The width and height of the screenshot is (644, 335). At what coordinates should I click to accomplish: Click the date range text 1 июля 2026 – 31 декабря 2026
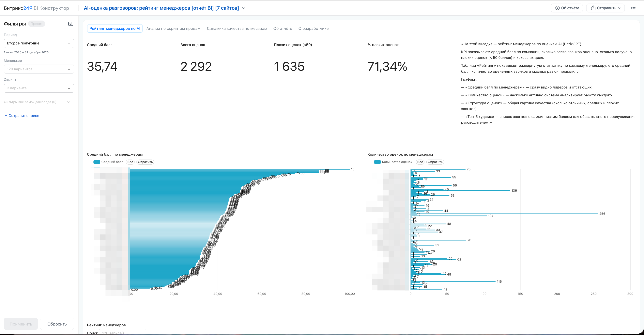(x=26, y=52)
